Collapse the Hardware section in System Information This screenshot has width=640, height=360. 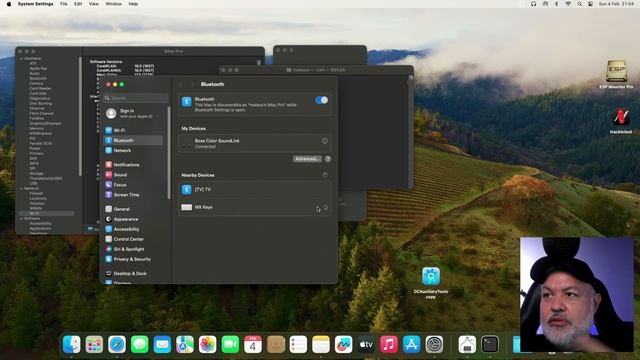[22, 59]
